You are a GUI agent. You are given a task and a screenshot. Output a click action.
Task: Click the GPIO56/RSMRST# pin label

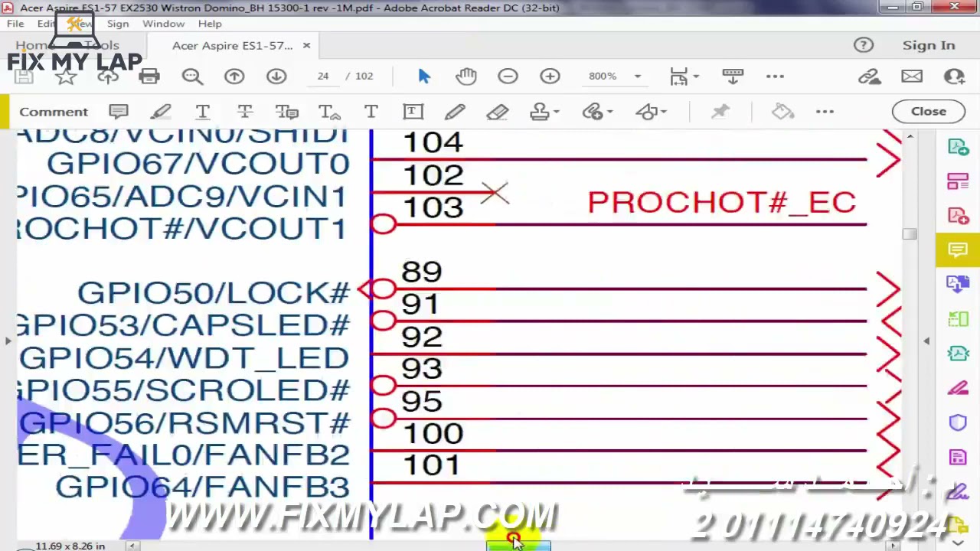pyautogui.click(x=185, y=422)
